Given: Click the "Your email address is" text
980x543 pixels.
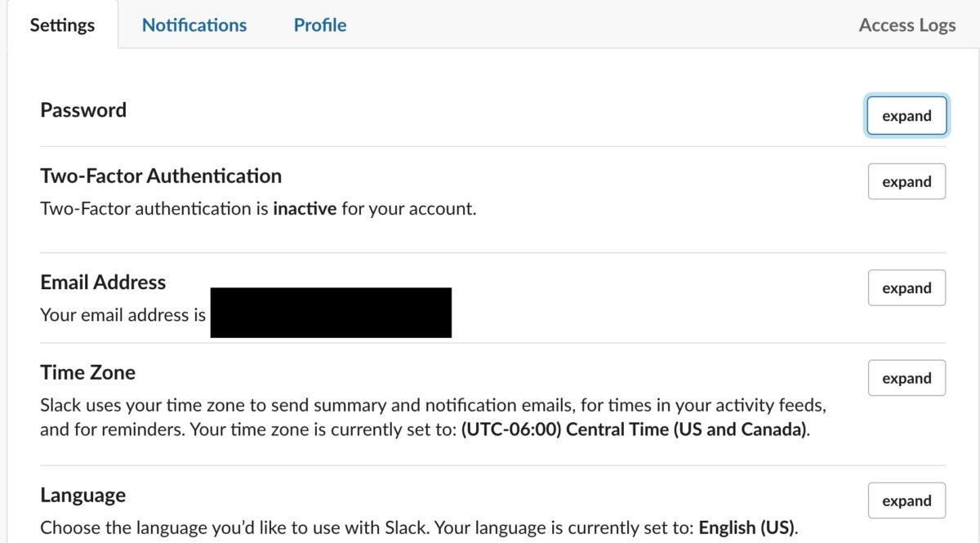Looking at the screenshot, I should coord(122,314).
